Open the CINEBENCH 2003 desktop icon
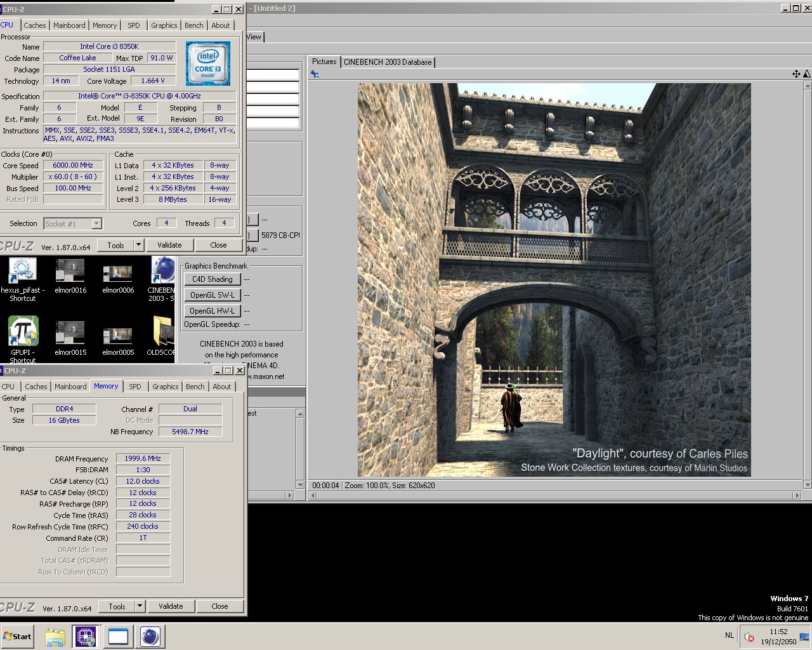 (162, 279)
